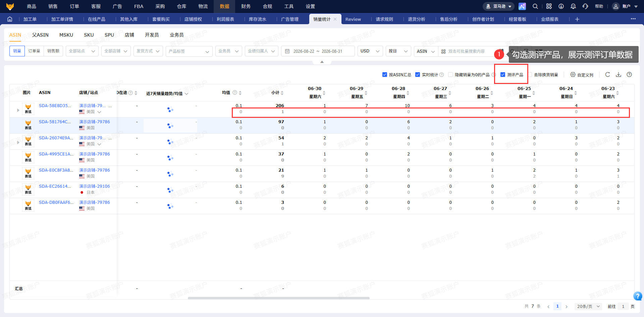Open the AI assistant icon

(x=522, y=6)
